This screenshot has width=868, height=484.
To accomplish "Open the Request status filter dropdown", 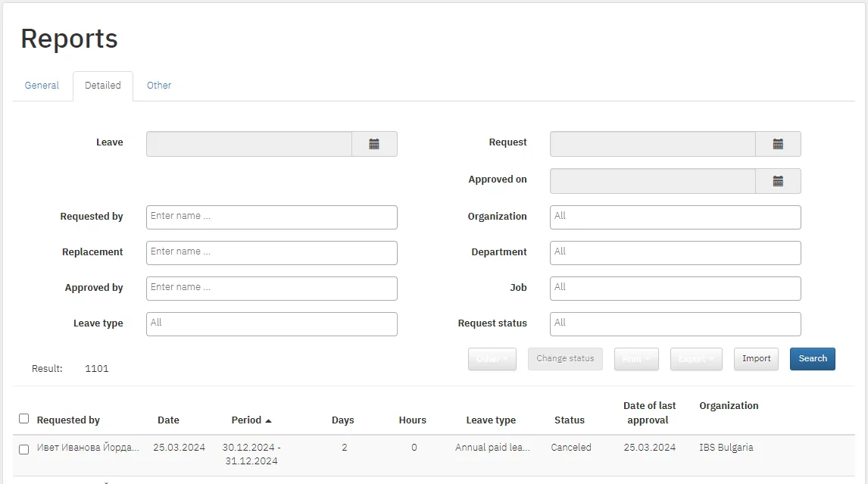I will click(676, 324).
